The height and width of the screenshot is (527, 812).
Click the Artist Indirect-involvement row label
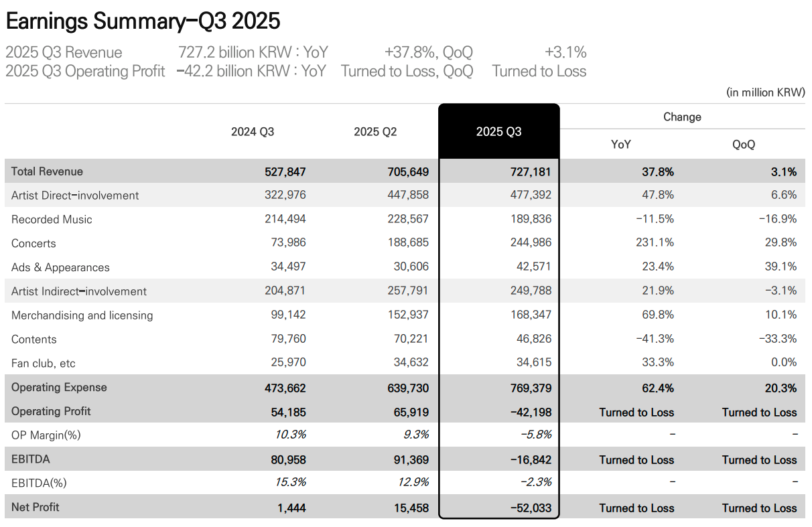coord(79,291)
